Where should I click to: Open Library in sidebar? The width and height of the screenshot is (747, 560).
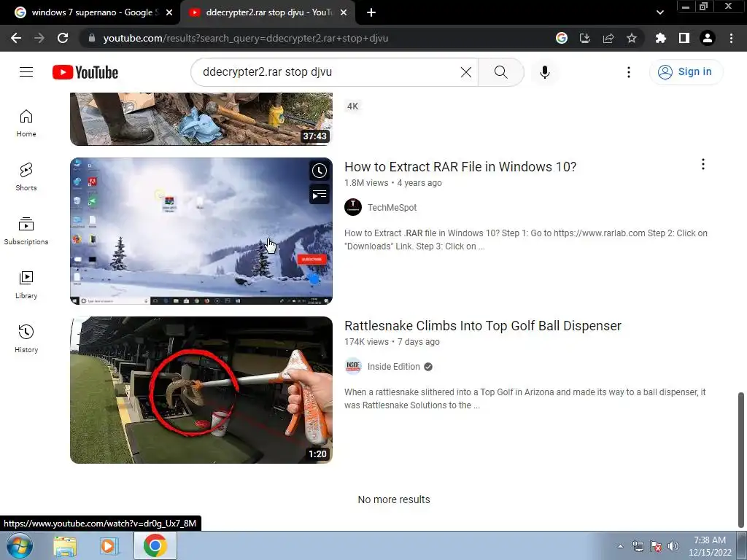(26, 285)
